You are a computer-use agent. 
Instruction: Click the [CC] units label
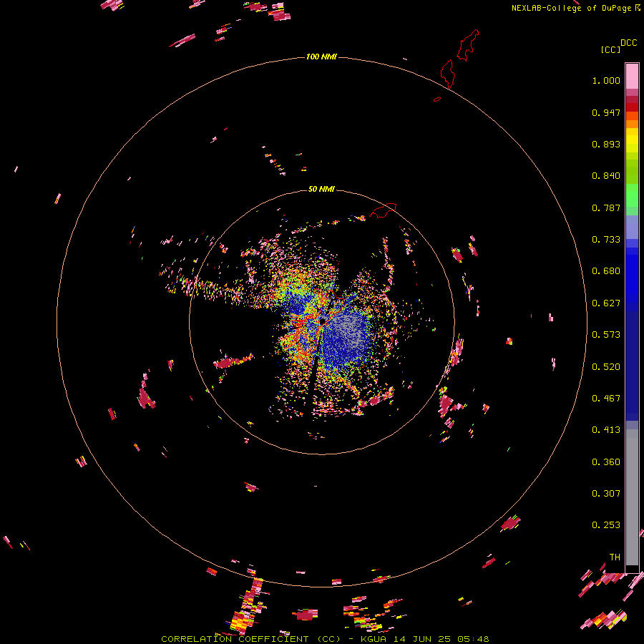point(610,49)
